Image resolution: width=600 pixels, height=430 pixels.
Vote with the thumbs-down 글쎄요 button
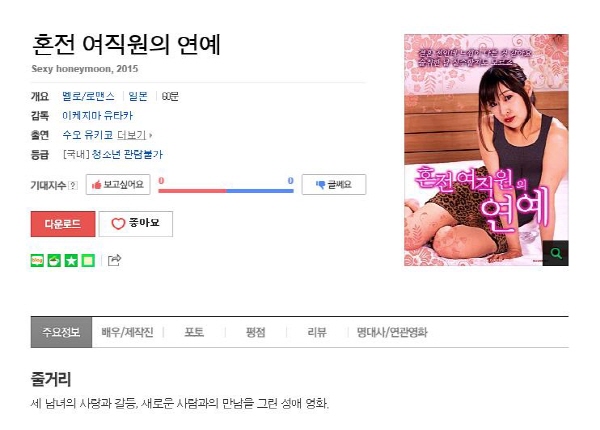coord(334,184)
